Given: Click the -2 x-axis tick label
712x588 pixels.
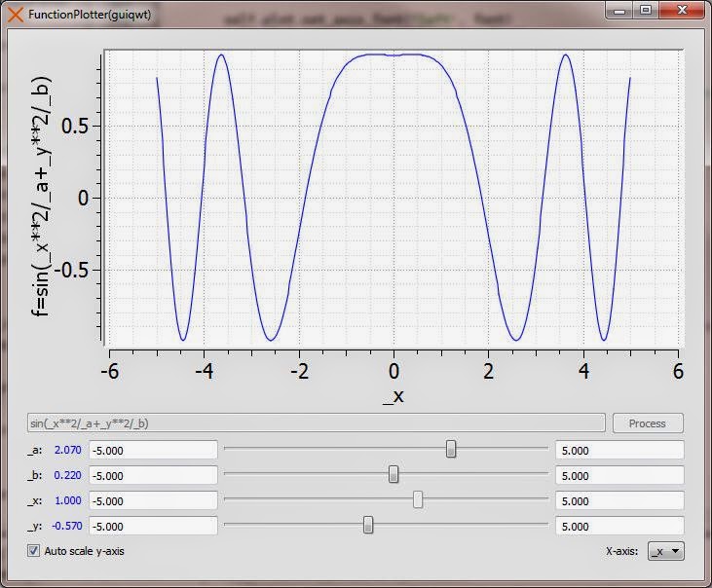Looking at the screenshot, I should 299,371.
